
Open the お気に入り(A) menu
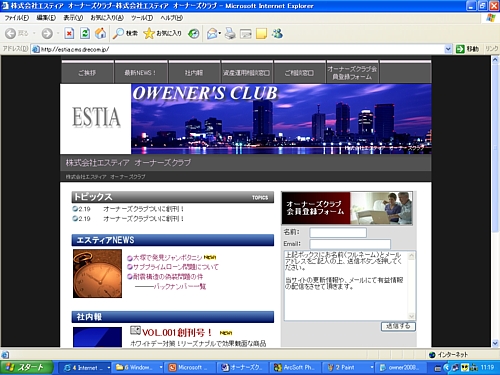(107, 18)
